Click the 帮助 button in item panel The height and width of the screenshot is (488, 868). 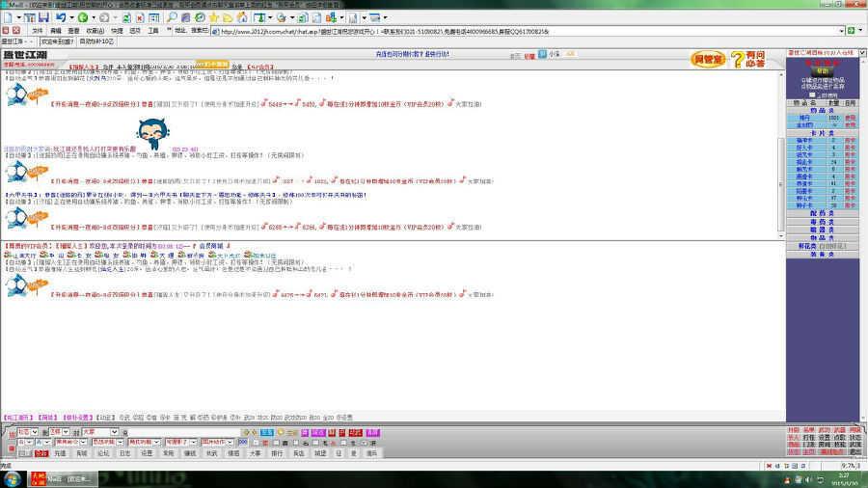(x=822, y=71)
